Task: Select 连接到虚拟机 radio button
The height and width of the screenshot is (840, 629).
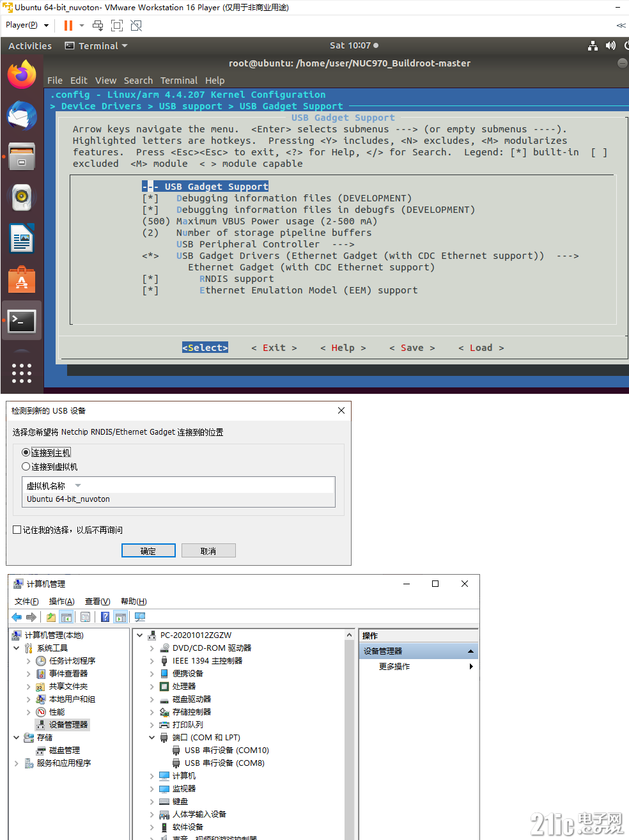Action: [26, 467]
